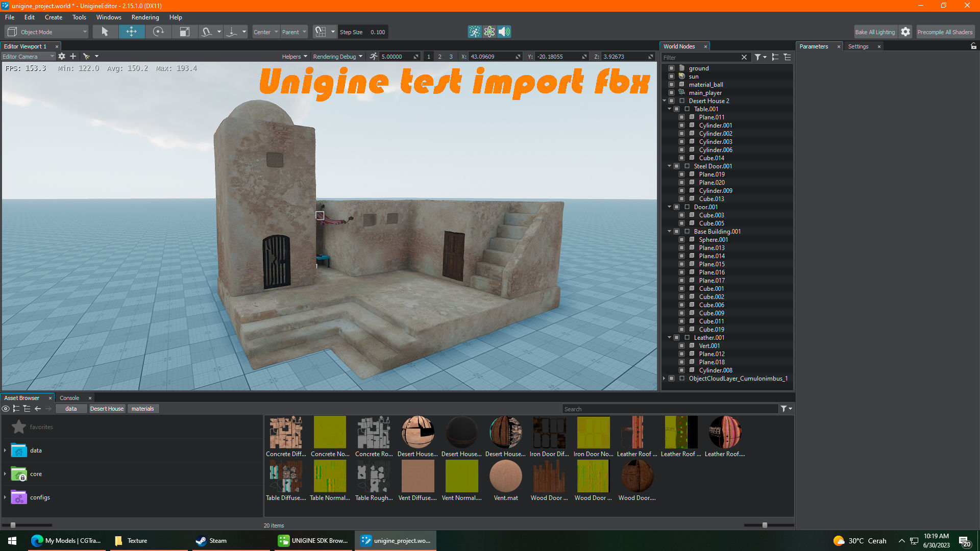Toggle Animations playback icon
980x551 pixels.
coord(475,32)
